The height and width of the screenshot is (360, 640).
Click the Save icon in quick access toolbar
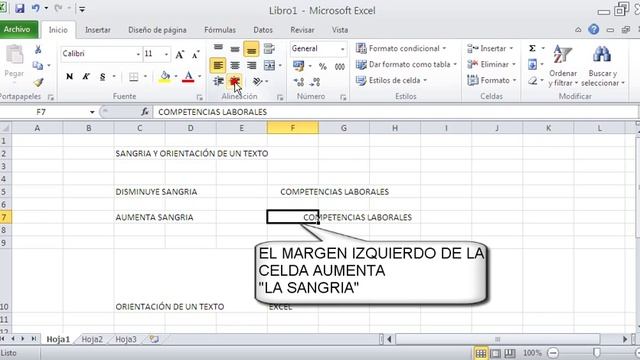pos(20,9)
